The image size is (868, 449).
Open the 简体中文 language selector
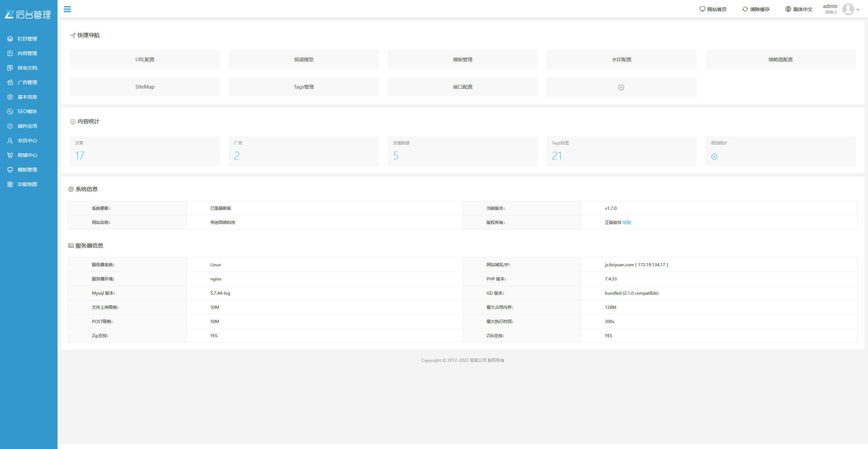tap(799, 9)
